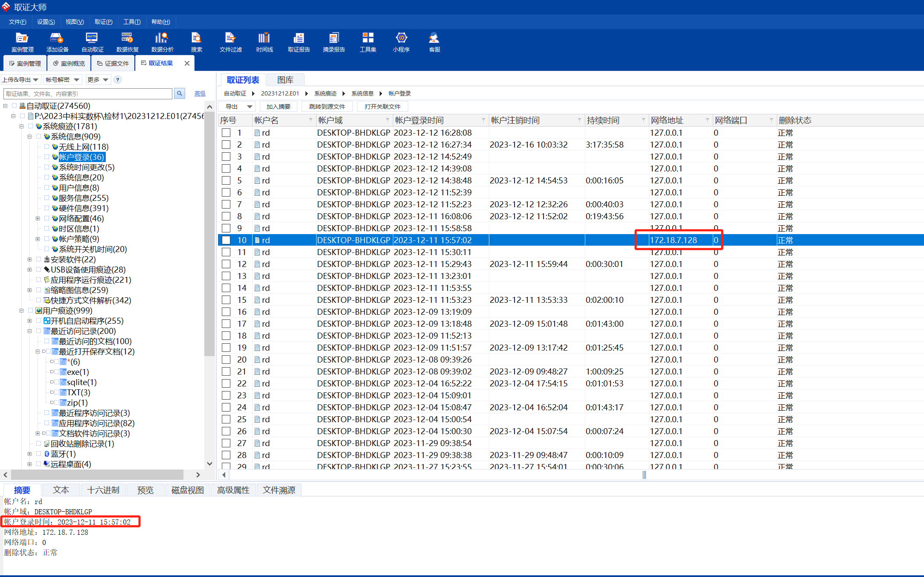The height and width of the screenshot is (577, 924).
Task: Tick checkbox of row 10 entry
Action: click(226, 240)
